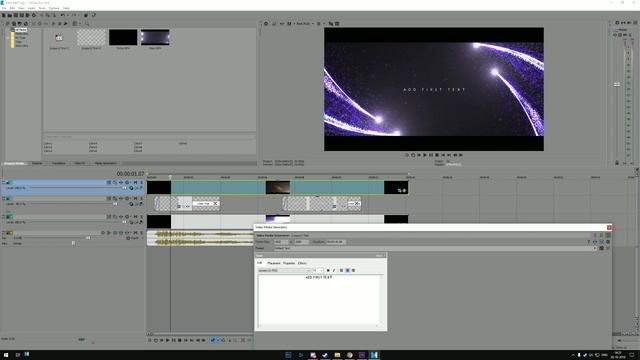The image size is (640, 360).
Task: Open the Options menu
Action: [x=54, y=8]
